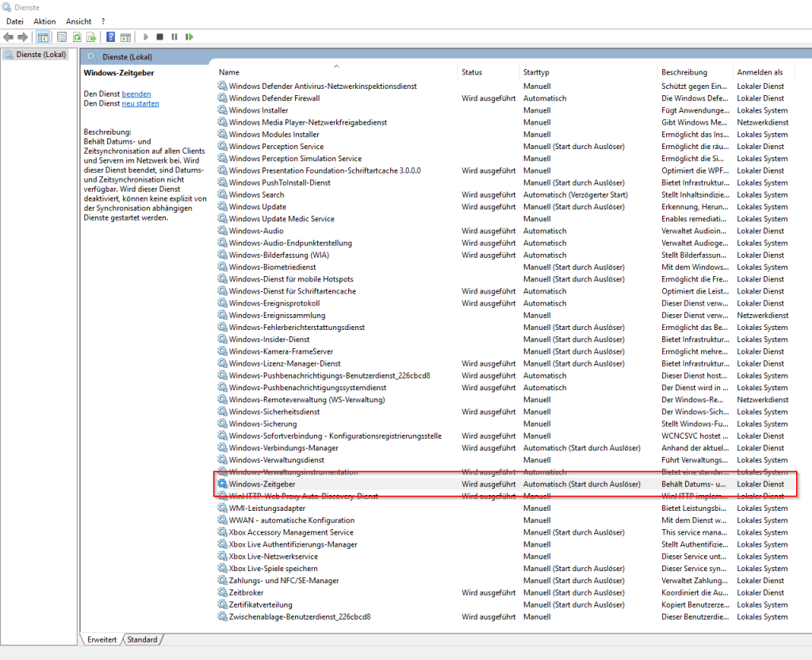The width and height of the screenshot is (812, 660).
Task: Click the 'beenden' link to stop service
Action: tap(136, 94)
